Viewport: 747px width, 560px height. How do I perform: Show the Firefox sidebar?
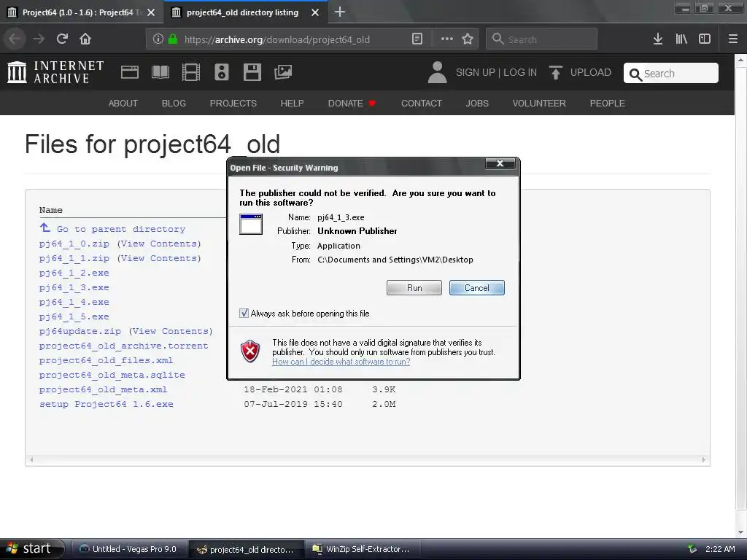[705, 39]
